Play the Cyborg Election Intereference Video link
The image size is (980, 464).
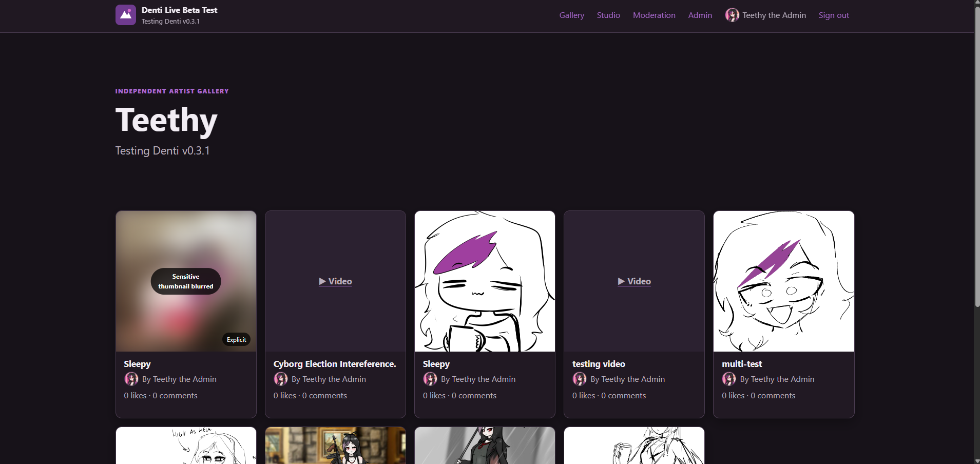pyautogui.click(x=335, y=281)
